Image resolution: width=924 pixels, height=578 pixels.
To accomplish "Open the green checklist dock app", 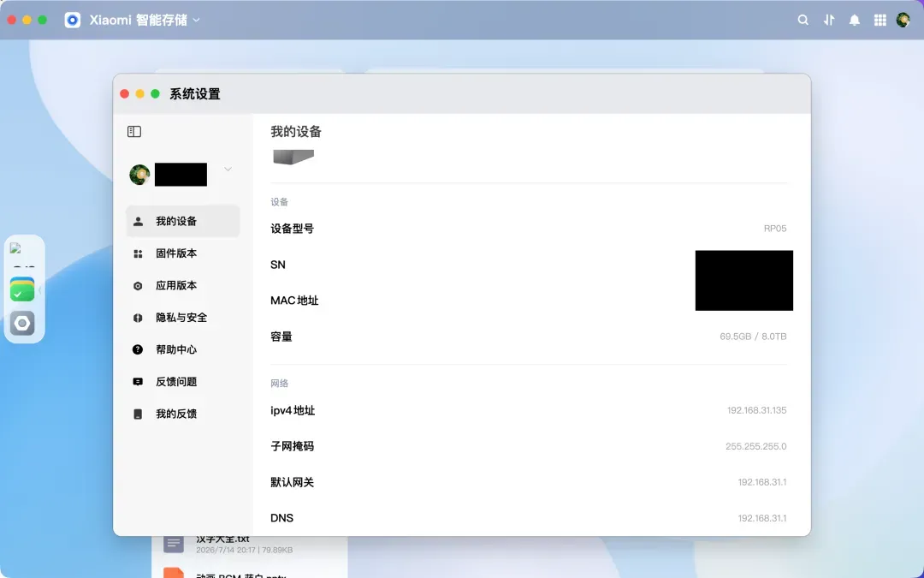I will click(22, 289).
